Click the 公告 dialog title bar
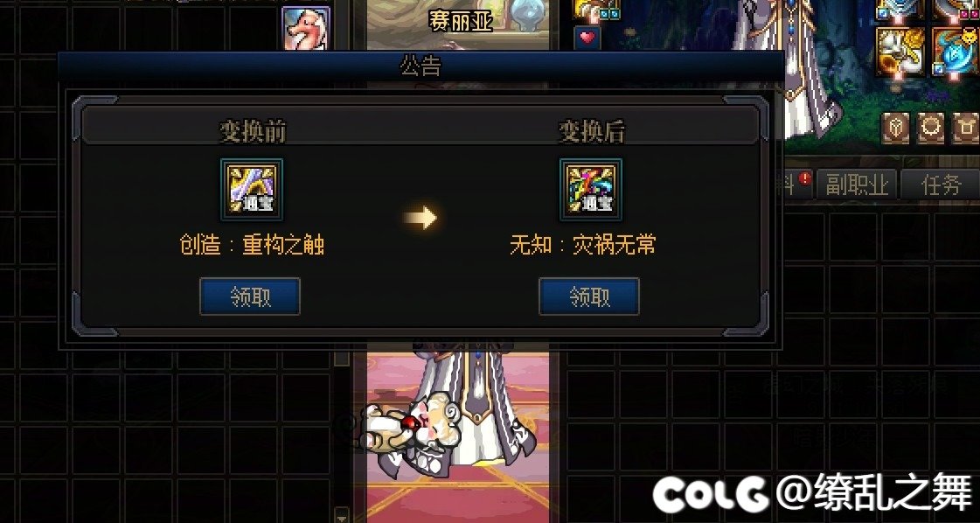 (x=420, y=66)
